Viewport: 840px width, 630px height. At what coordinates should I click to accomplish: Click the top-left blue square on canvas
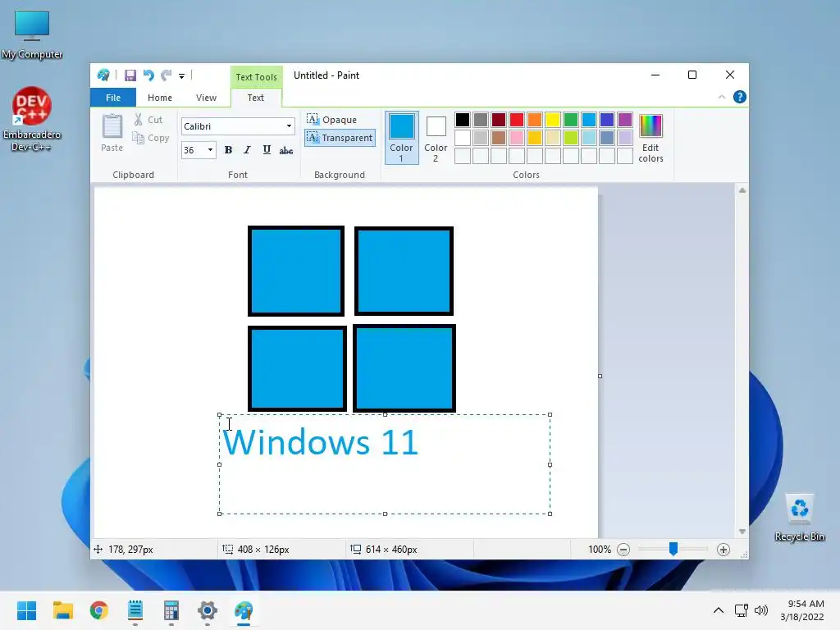pyautogui.click(x=296, y=271)
